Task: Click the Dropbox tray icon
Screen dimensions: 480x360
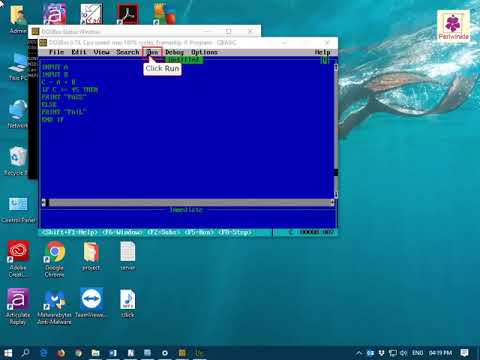Action: click(x=382, y=353)
